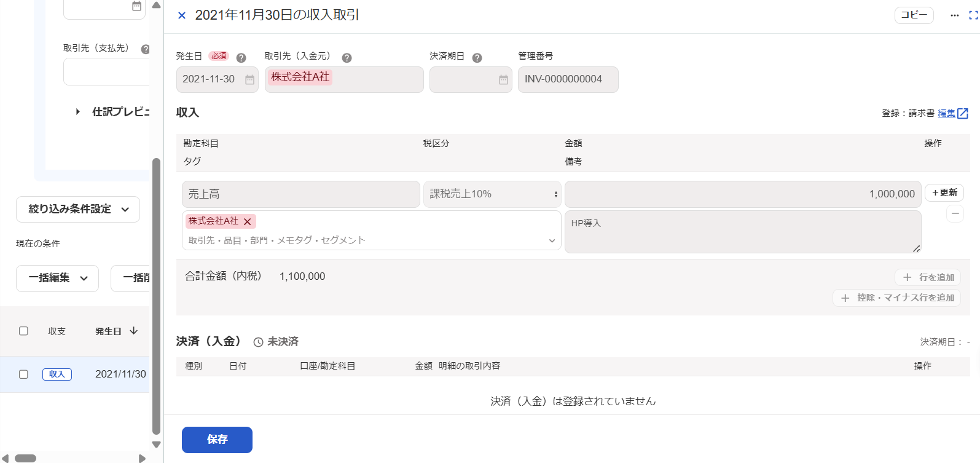Click the 取引先（支払先） filter input
Screen dimensions: 980x463
click(x=106, y=72)
